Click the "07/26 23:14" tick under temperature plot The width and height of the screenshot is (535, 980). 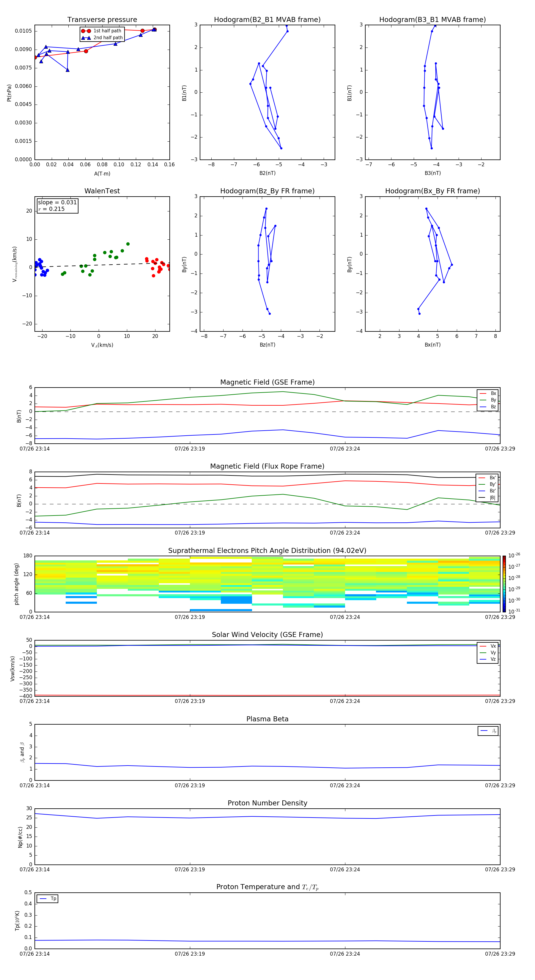[35, 954]
